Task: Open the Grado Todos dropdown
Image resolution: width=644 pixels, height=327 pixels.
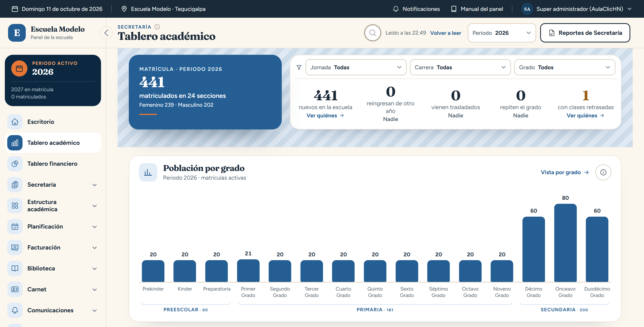Action: coord(565,67)
